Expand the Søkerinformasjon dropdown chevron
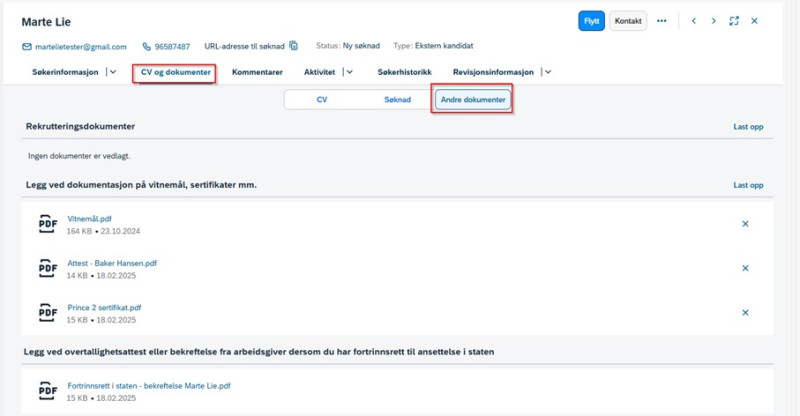 pyautogui.click(x=113, y=72)
